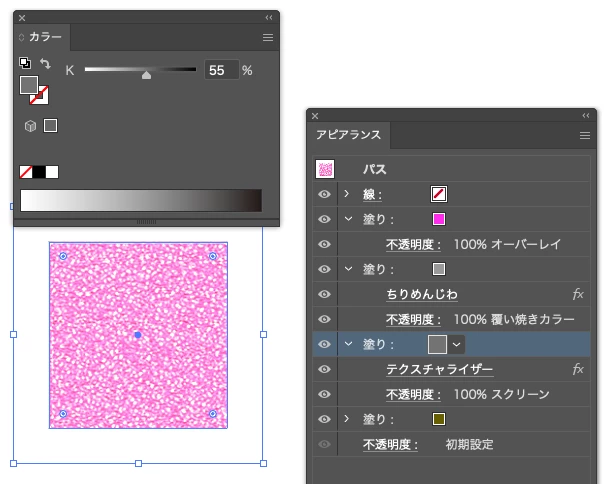Click the out-of-web-color cube icon
This screenshot has height=484, width=607.
(30, 126)
